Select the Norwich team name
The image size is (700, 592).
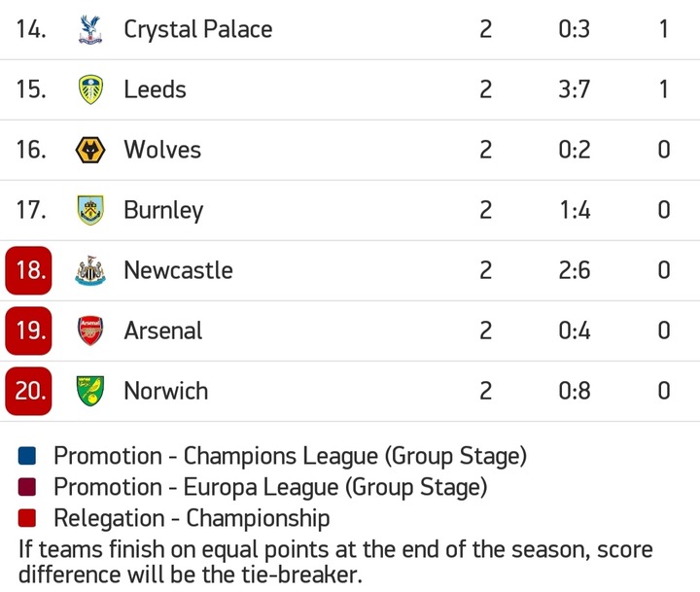[x=166, y=391]
